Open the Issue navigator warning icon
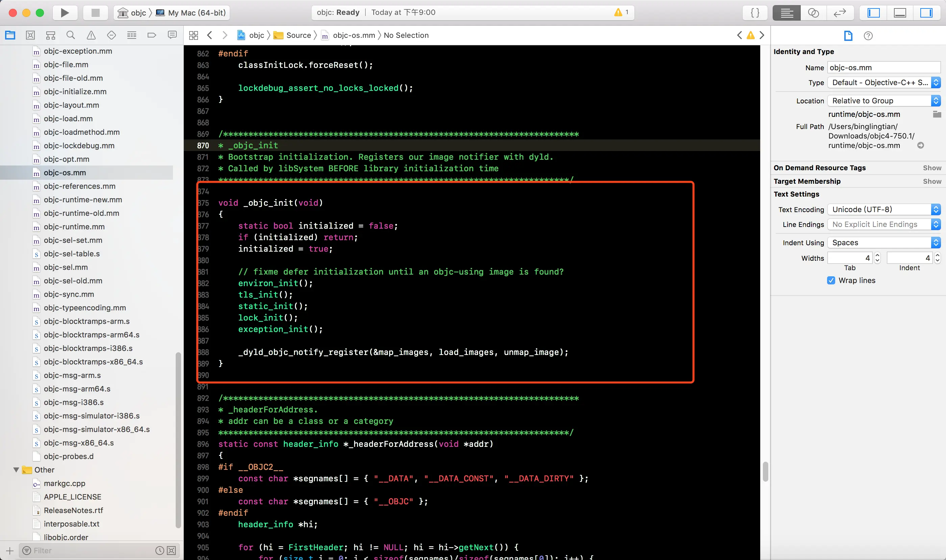Viewport: 946px width, 560px height. 91,35
